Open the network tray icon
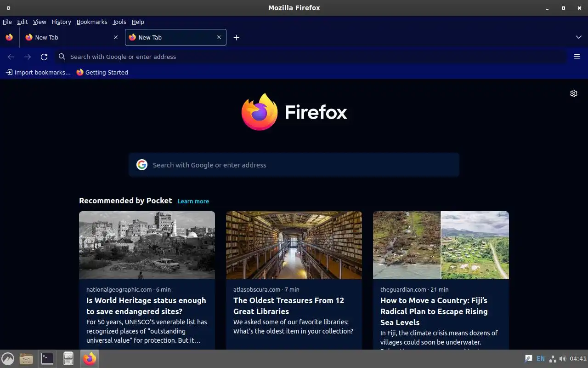Screen dimensions: 588x368 pos(553,359)
